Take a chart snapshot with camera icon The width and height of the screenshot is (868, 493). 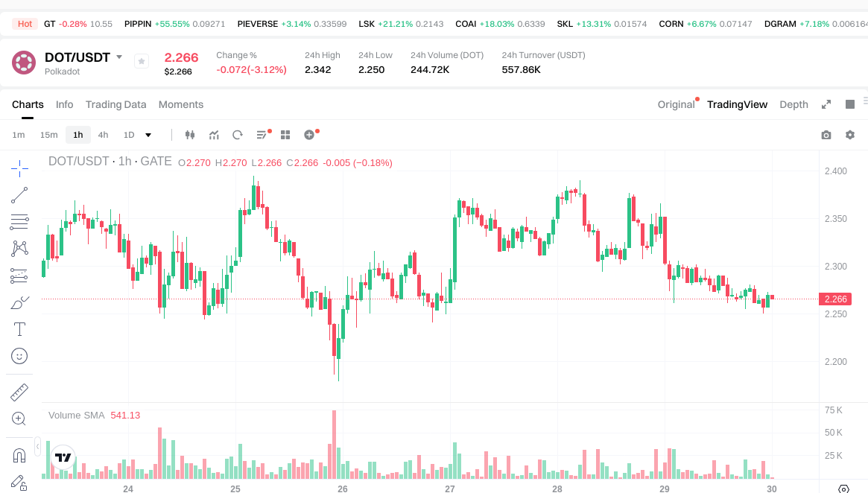coord(826,135)
